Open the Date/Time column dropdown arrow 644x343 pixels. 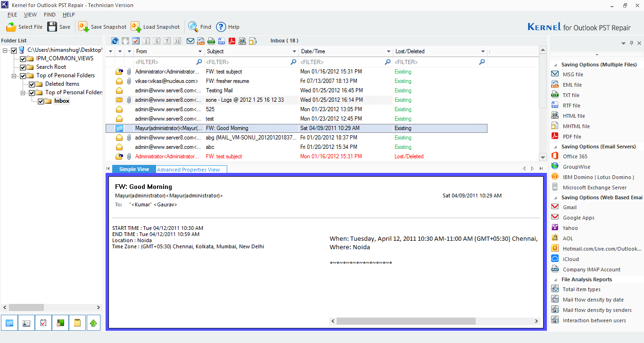click(x=388, y=51)
